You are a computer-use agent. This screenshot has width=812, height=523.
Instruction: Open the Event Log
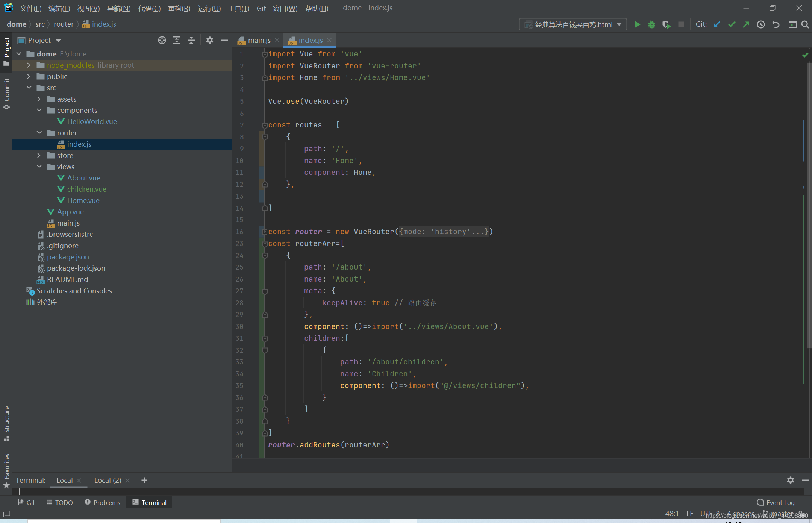[776, 502]
